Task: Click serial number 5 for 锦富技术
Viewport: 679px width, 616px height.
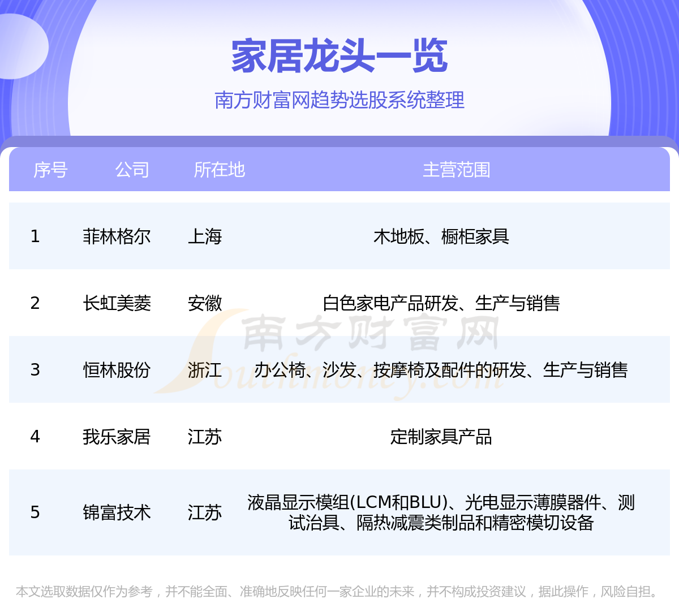Action: pos(35,512)
